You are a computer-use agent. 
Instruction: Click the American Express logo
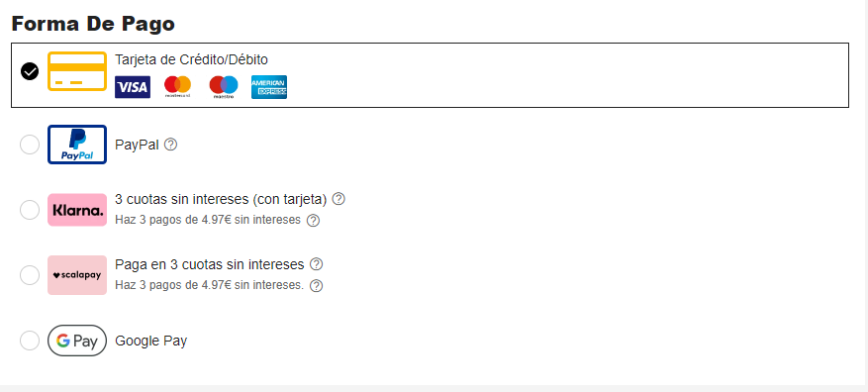(x=269, y=87)
